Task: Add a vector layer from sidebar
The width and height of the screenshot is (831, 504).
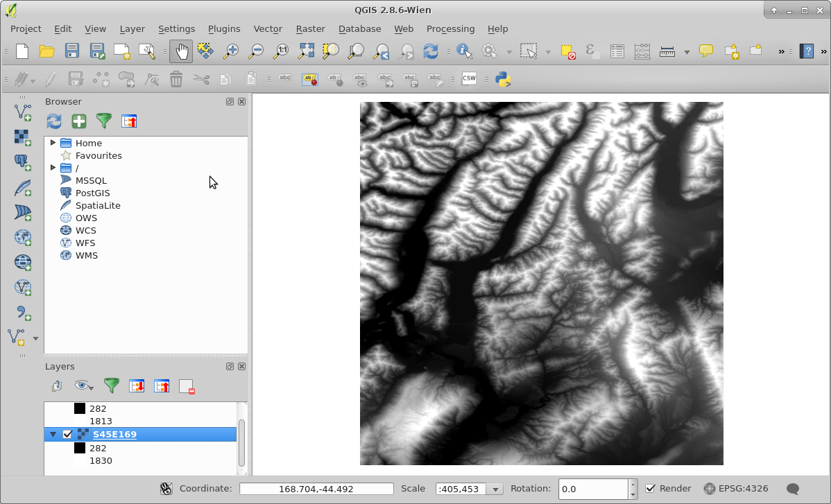Action: [x=22, y=112]
